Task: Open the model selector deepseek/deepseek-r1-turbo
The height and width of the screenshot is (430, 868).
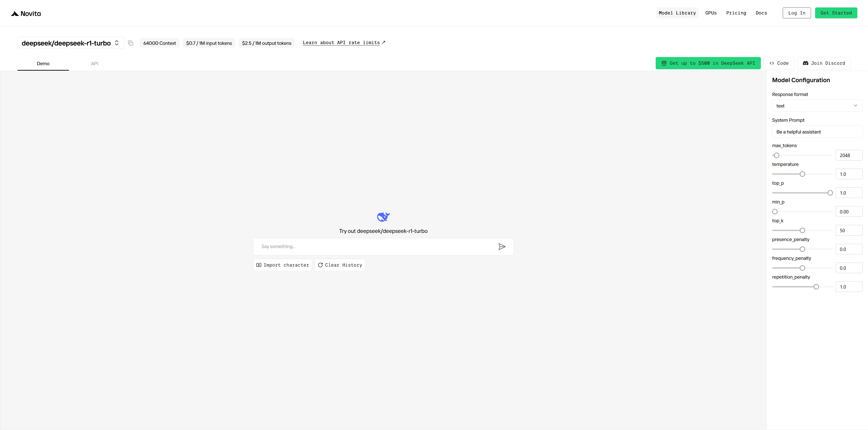Action: pos(71,43)
